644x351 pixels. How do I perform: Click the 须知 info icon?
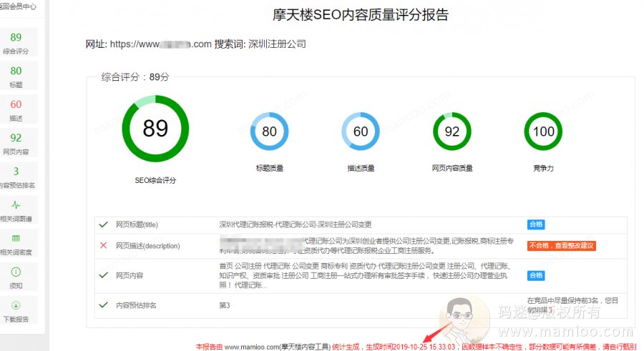coord(16,272)
